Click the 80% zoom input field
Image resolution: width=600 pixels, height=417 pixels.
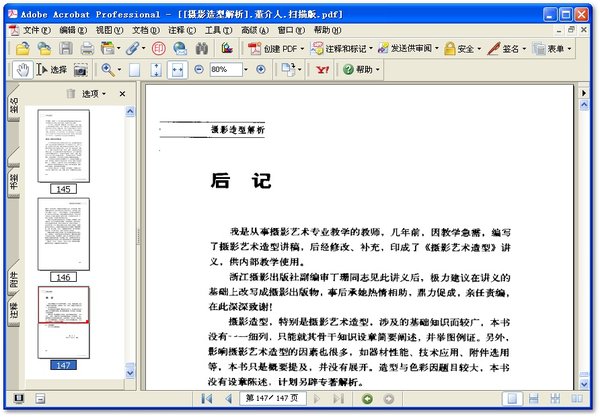click(226, 69)
